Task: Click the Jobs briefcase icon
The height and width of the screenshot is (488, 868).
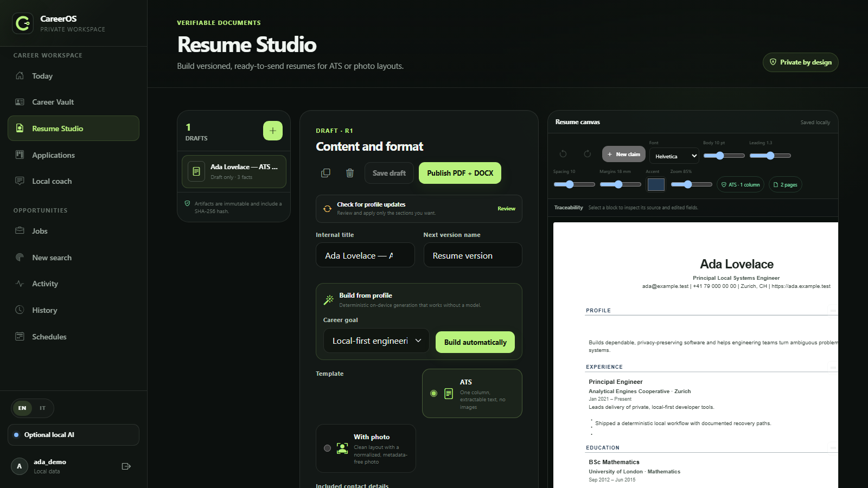Action: pos(20,231)
